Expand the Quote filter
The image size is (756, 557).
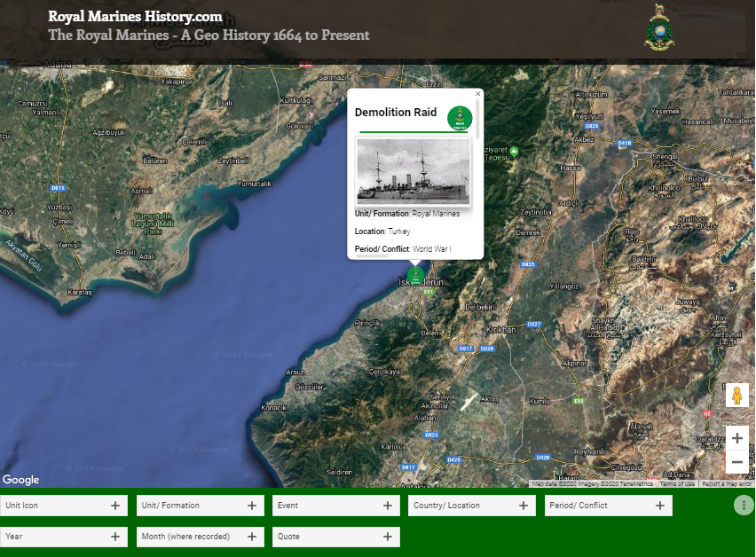click(336, 537)
